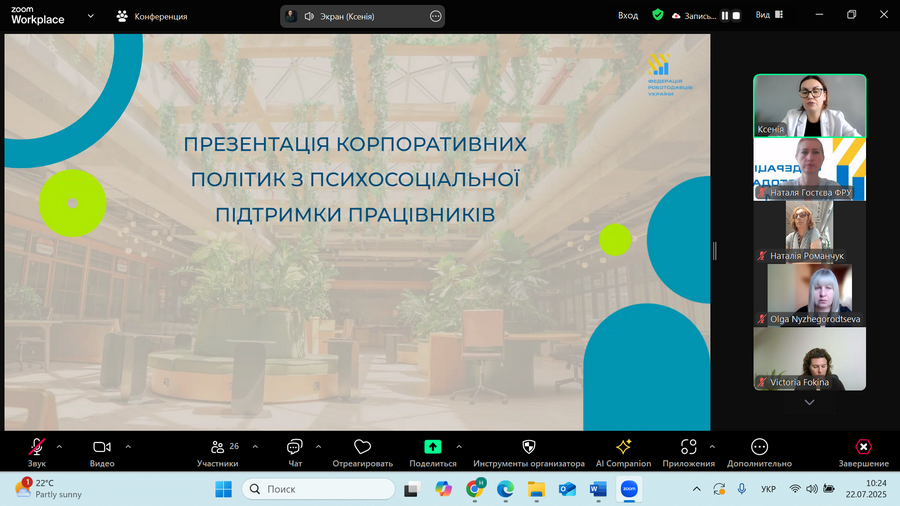The image size is (900, 506).
Task: Click the Завершение end meeting button
Action: point(863,451)
